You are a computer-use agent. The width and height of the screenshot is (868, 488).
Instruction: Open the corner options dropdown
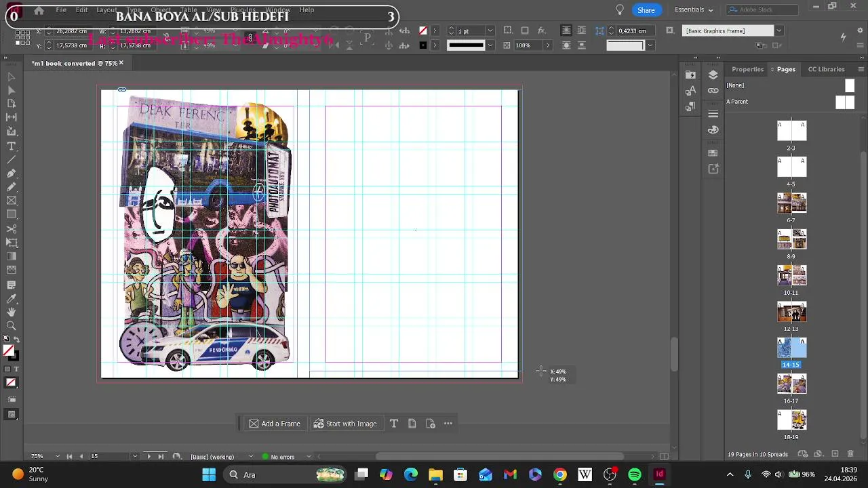tap(650, 45)
